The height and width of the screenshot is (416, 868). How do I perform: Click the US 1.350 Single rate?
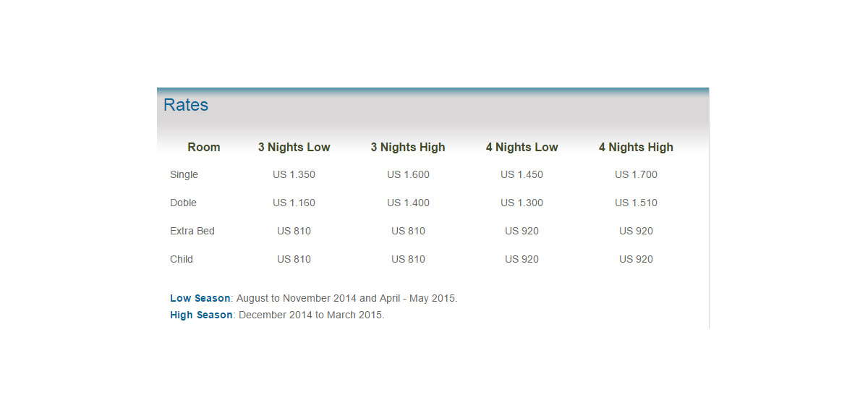tap(294, 174)
